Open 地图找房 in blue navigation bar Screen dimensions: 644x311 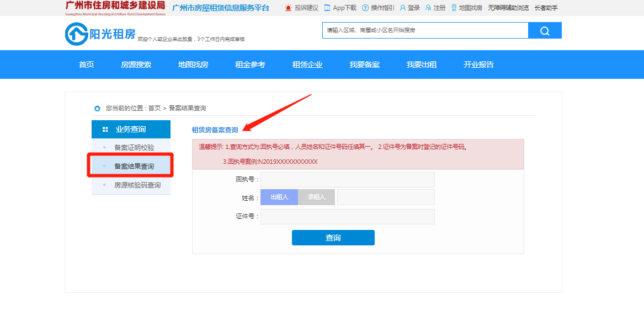click(193, 65)
